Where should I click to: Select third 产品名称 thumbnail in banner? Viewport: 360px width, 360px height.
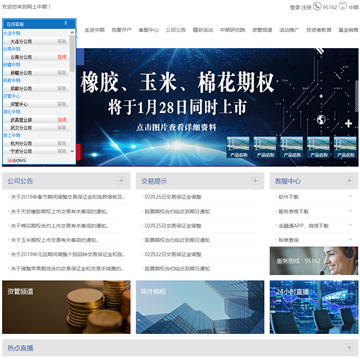click(292, 147)
